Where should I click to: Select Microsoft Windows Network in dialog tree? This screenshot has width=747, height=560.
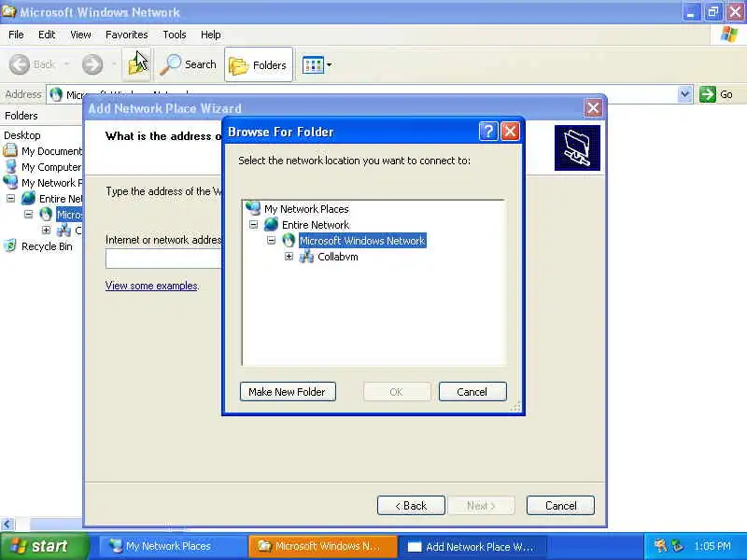(x=362, y=241)
